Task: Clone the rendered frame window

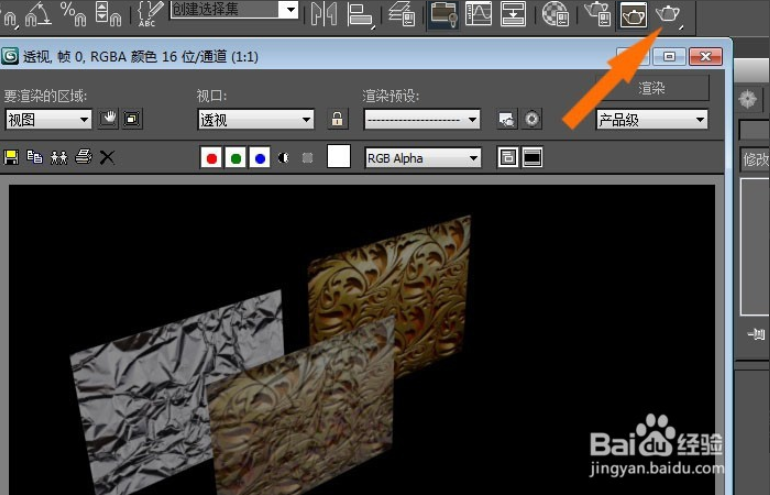Action: [59, 158]
